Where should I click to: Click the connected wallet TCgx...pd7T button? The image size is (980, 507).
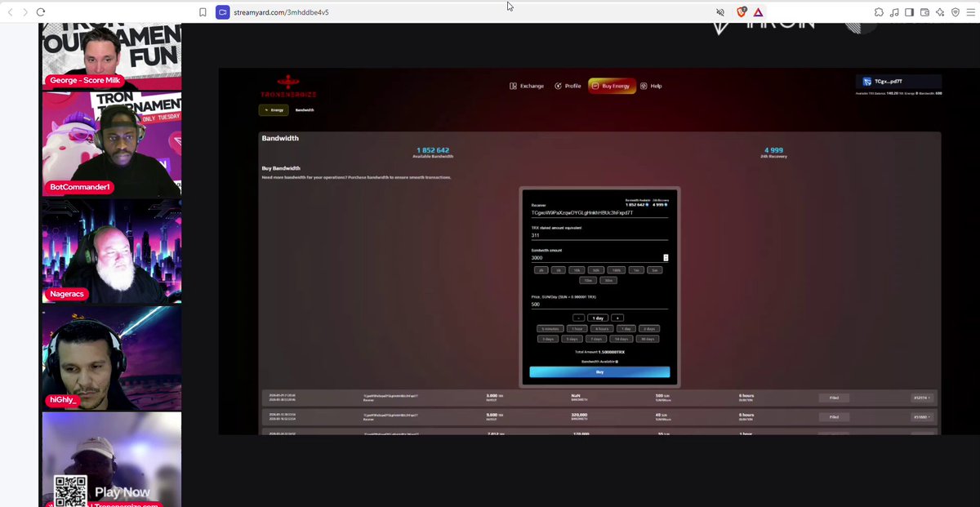898,82
